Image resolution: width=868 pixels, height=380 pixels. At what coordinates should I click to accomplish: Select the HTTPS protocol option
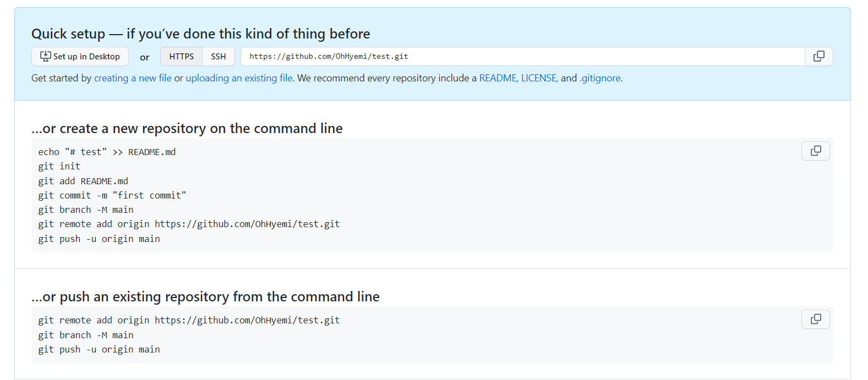pos(182,56)
